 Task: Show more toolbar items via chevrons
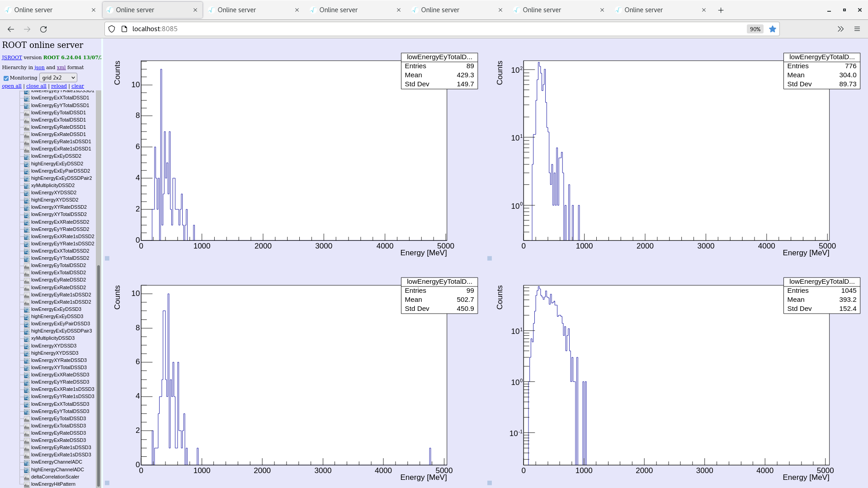(x=840, y=29)
